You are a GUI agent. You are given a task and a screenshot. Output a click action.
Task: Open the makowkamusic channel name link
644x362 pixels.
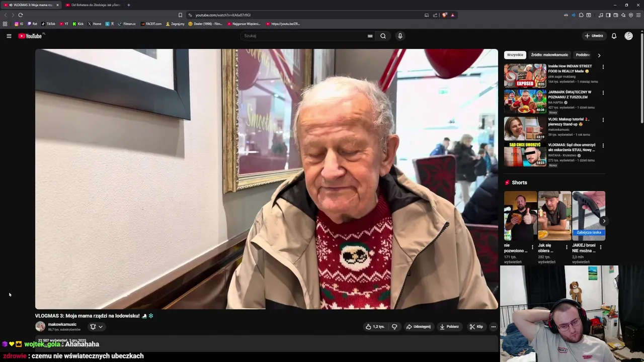coord(62,324)
